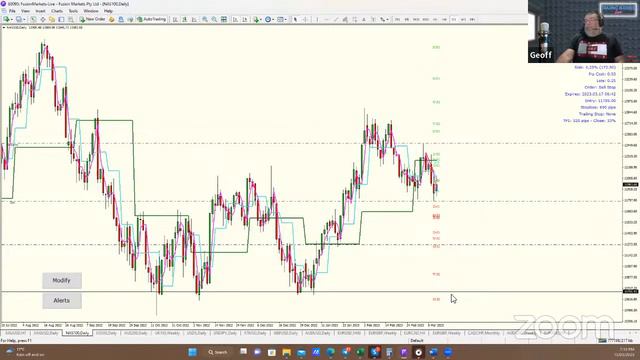
Task: Switch chart to M1 timeframe
Action: pos(397,19)
